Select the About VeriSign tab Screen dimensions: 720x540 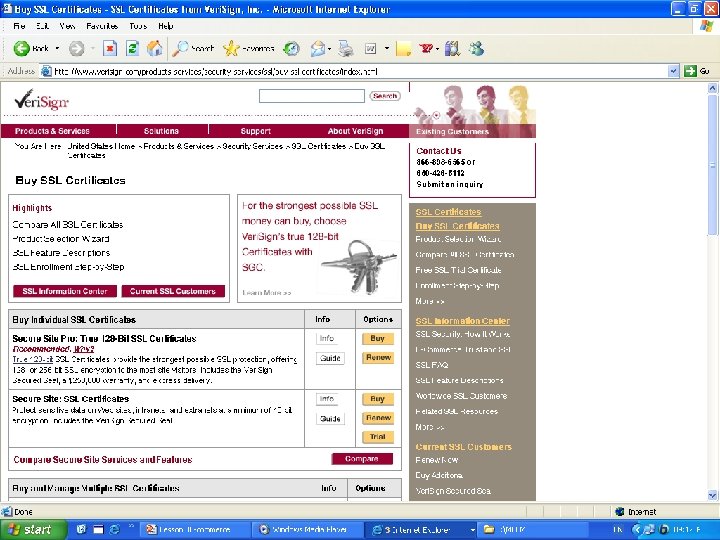coord(355,131)
